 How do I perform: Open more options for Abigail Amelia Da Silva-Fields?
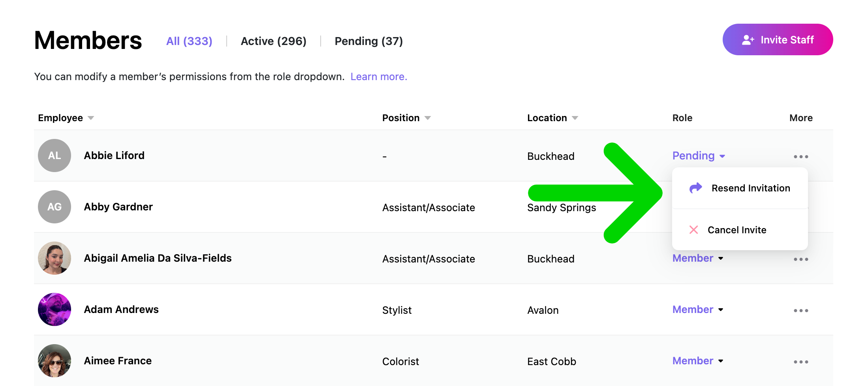point(801,259)
